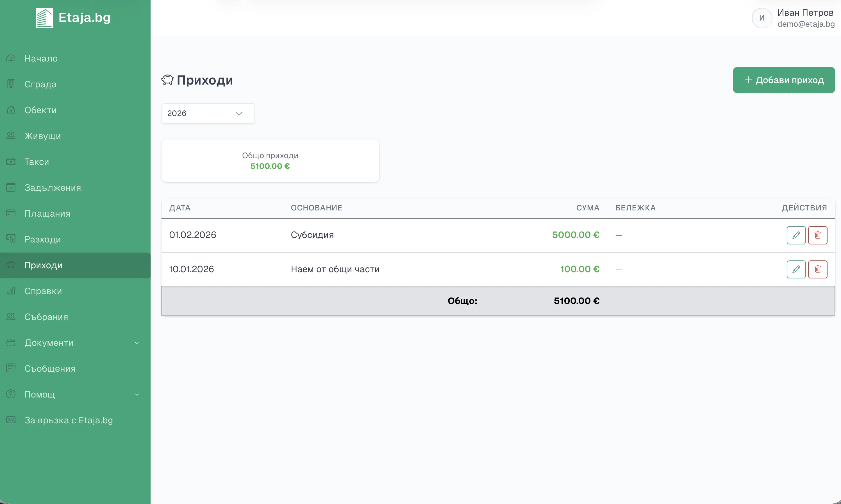Click the Субсидия text cell

click(312, 235)
